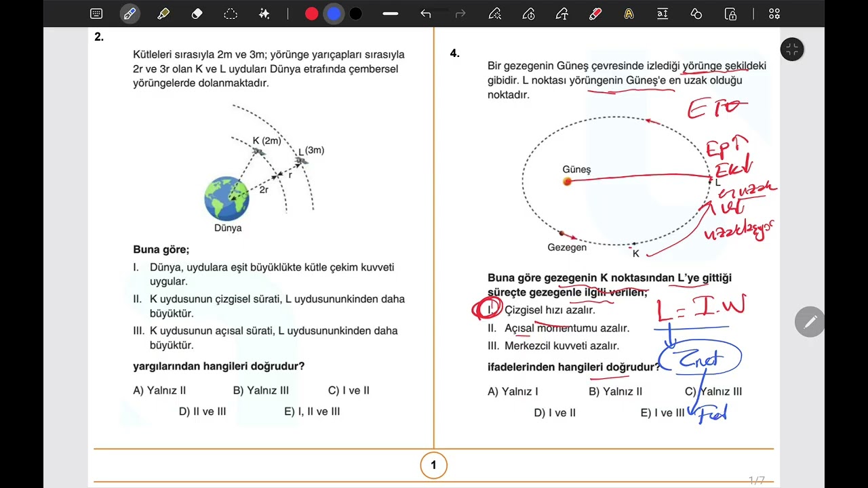Open the text color letter A tool

point(629,14)
